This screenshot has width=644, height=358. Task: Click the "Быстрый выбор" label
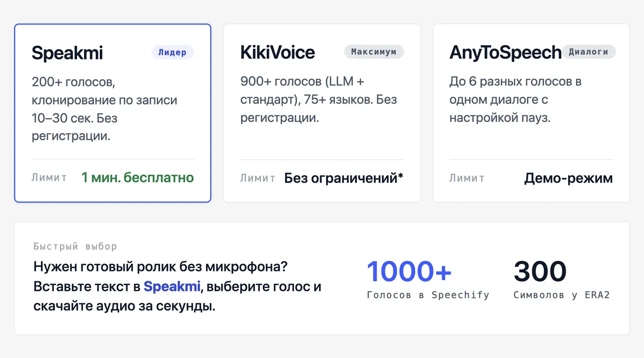(x=75, y=247)
